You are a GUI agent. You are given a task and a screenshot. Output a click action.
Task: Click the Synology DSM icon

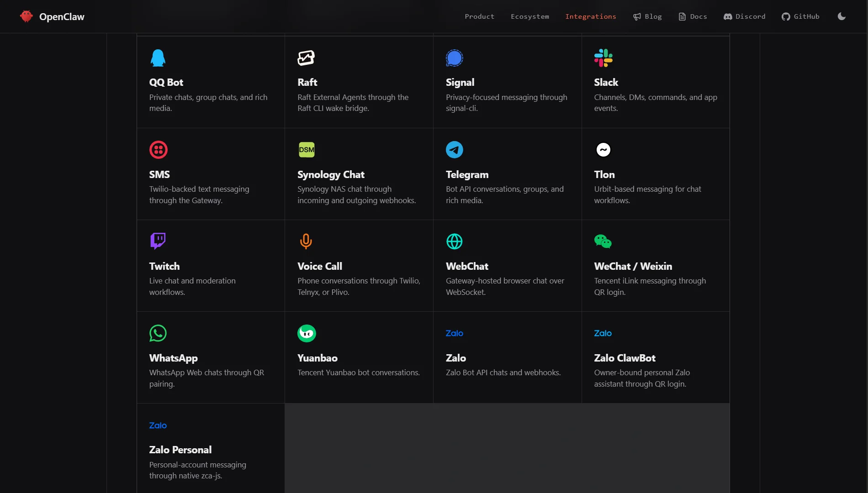[x=307, y=150]
